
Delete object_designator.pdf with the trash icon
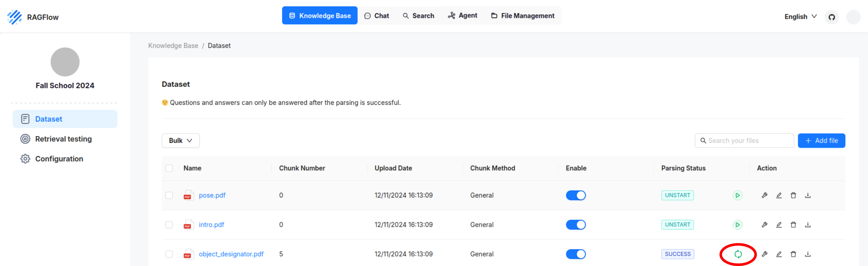pos(793,254)
